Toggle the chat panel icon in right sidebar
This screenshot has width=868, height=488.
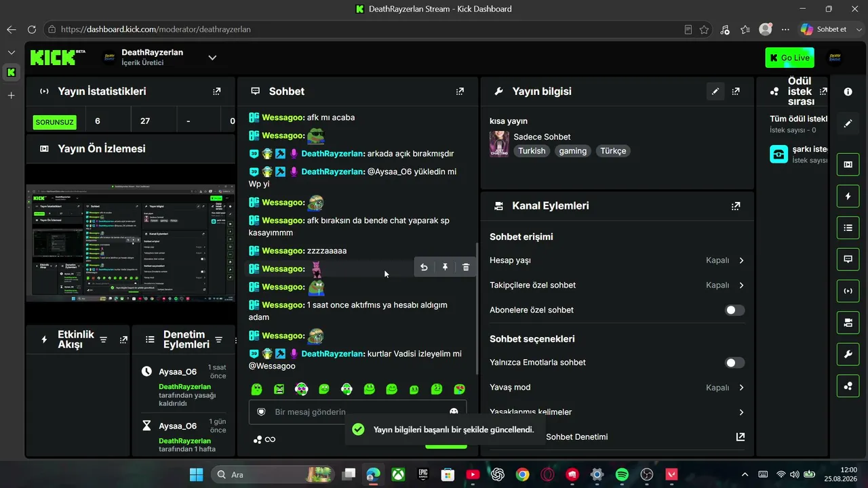[x=848, y=259]
